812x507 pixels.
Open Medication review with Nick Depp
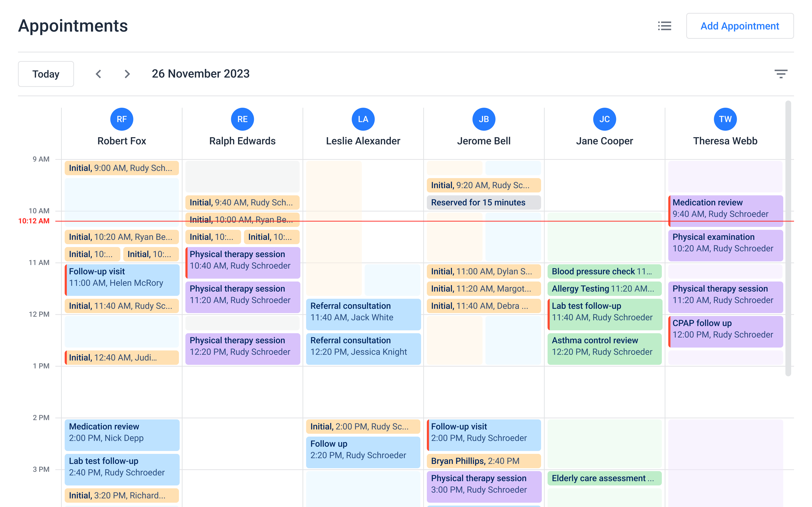point(122,435)
